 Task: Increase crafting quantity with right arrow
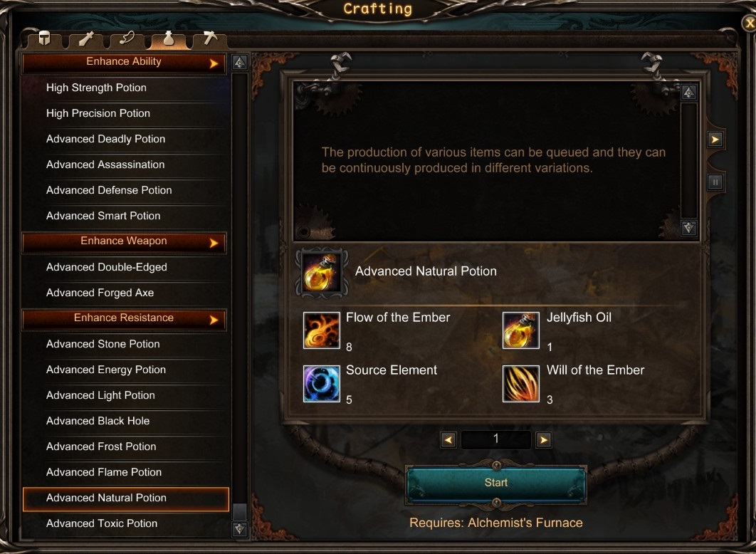pos(543,440)
